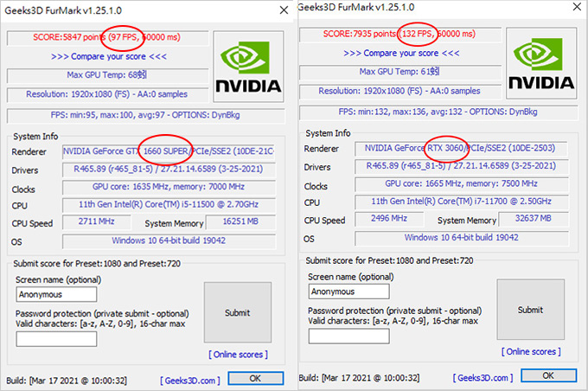Click NVIDIA logo in right FurMark window

point(541,63)
